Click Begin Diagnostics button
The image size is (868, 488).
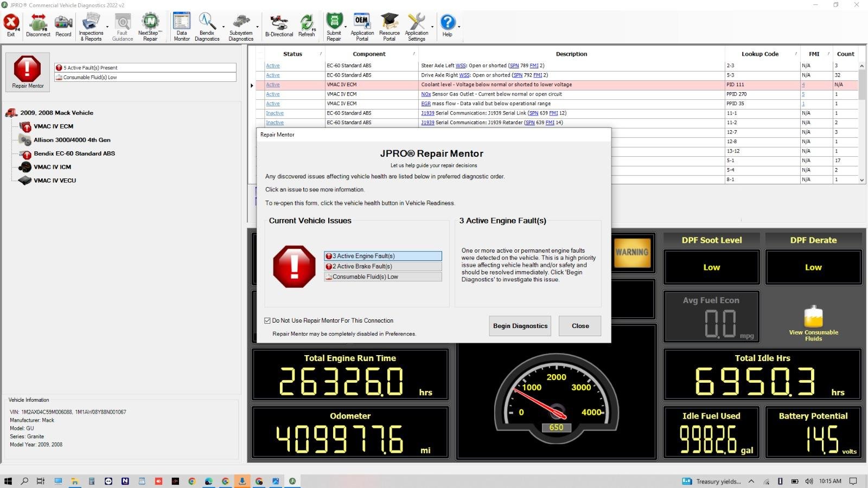[x=520, y=326]
